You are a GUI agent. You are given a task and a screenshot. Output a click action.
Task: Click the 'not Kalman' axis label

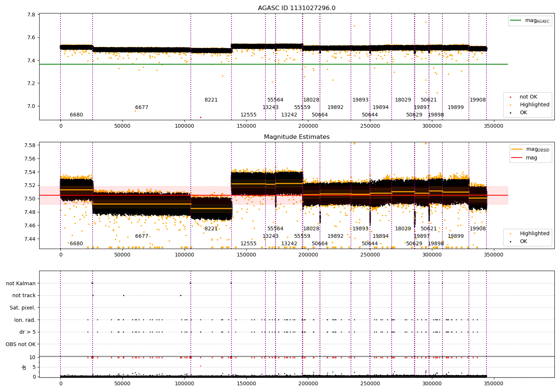[x=21, y=283]
